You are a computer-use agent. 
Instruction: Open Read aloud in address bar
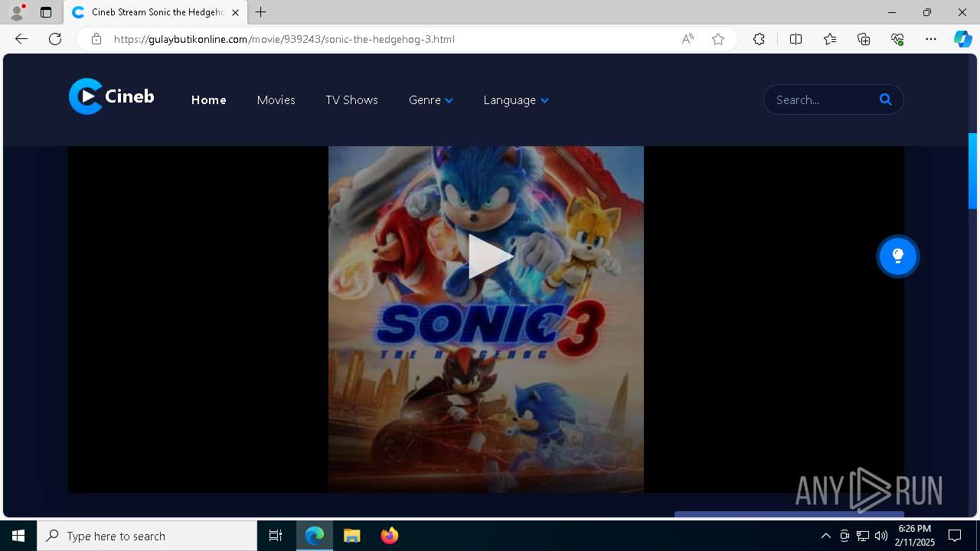tap(688, 39)
